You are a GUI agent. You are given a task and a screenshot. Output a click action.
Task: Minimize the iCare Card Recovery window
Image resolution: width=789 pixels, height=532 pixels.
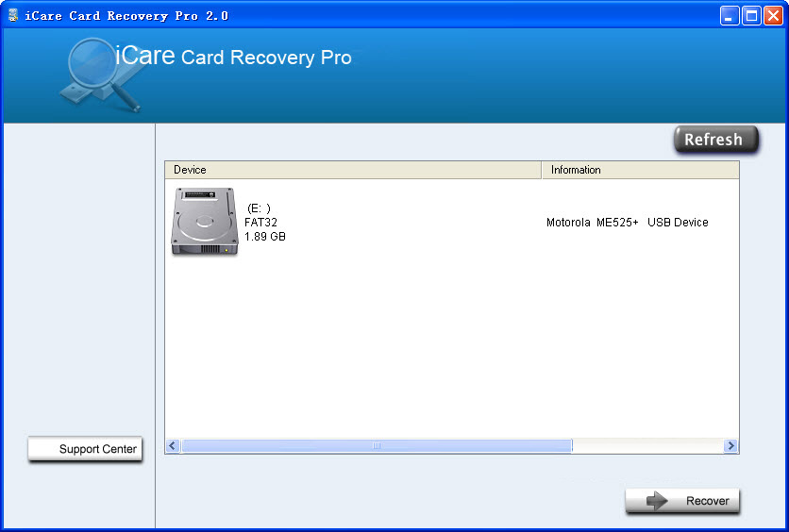[x=730, y=15]
